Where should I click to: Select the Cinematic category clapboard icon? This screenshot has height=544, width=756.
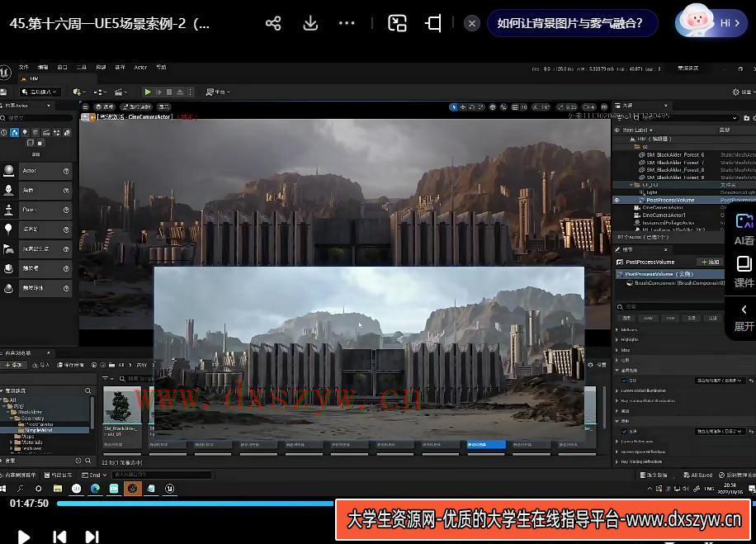pos(46,132)
